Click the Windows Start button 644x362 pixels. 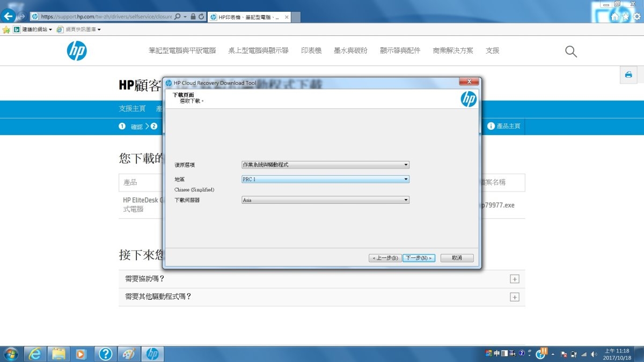[x=10, y=353]
